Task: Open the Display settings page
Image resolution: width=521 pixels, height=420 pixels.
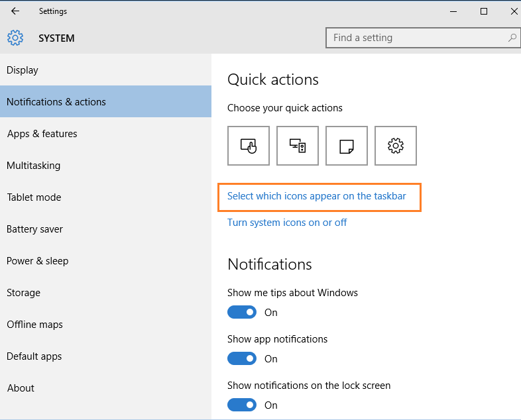Action: pyautogui.click(x=105, y=70)
